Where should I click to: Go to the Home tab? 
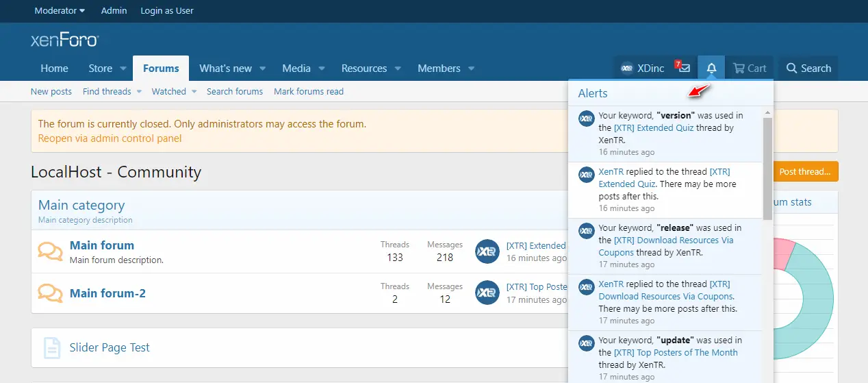click(x=54, y=68)
